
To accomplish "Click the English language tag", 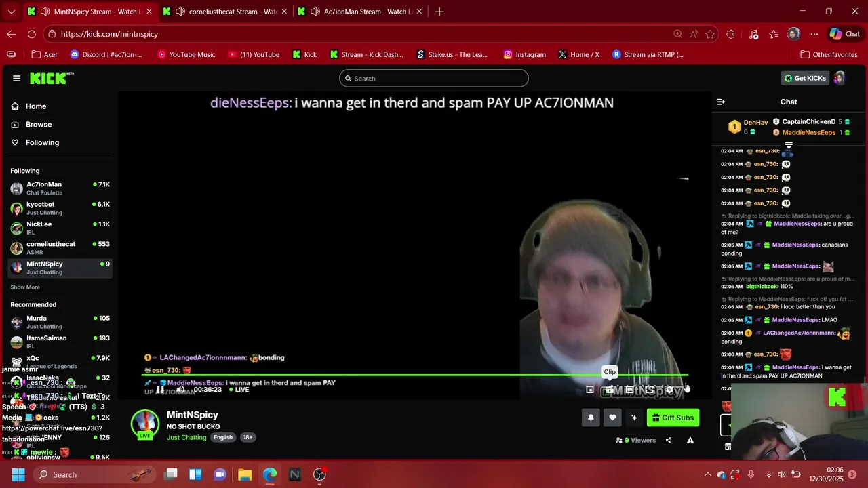I will [223, 438].
